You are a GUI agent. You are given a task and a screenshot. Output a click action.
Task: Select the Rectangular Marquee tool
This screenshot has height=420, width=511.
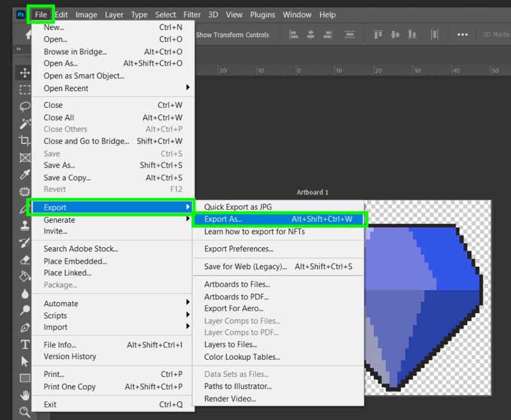click(x=25, y=90)
